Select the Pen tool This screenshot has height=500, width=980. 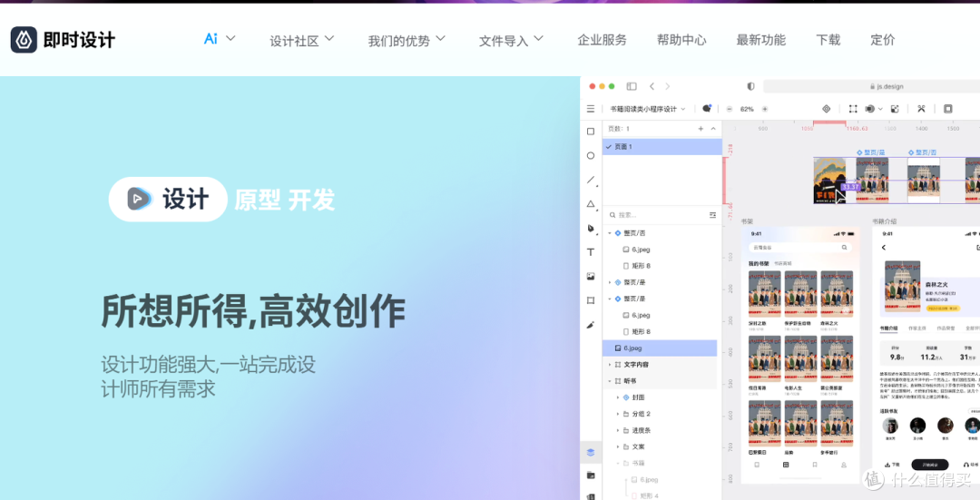592,228
